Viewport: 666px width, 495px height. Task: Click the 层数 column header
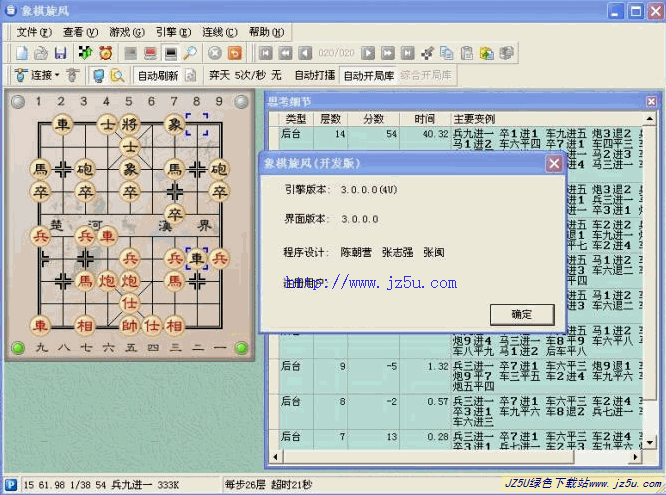[330, 119]
